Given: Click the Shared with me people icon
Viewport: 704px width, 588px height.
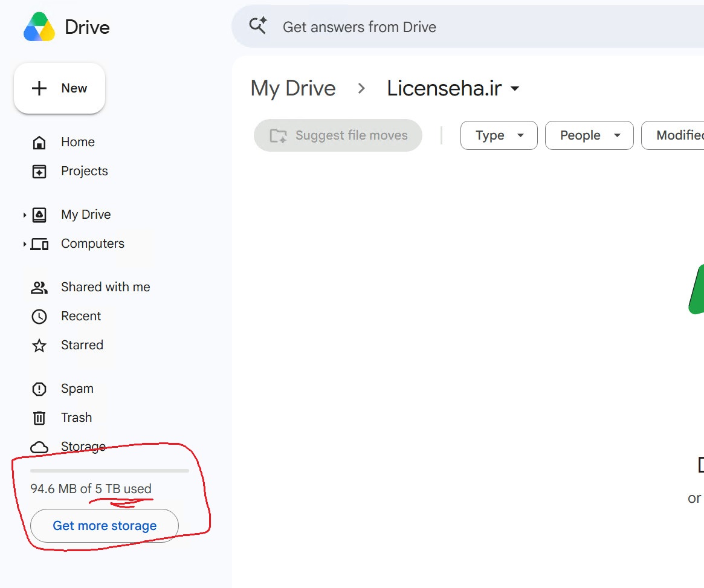Looking at the screenshot, I should 39,288.
